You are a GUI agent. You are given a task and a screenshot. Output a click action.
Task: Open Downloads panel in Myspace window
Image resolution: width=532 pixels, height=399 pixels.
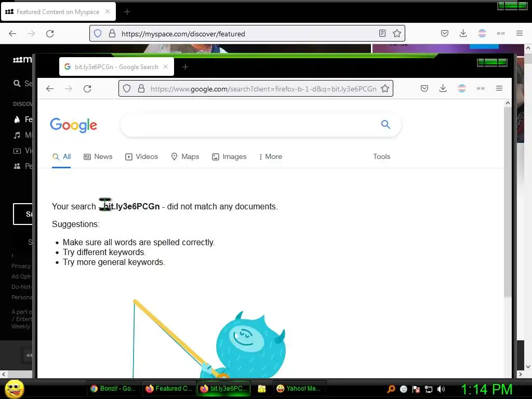coord(463,33)
